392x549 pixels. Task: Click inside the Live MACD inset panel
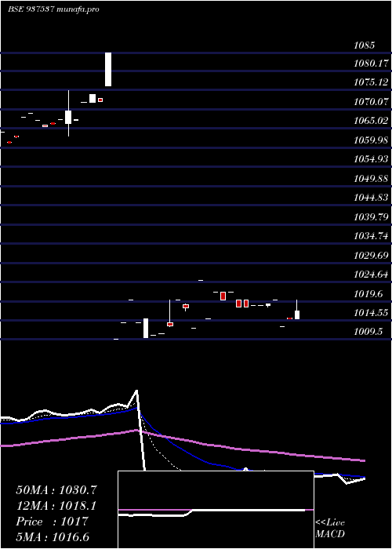(216, 510)
